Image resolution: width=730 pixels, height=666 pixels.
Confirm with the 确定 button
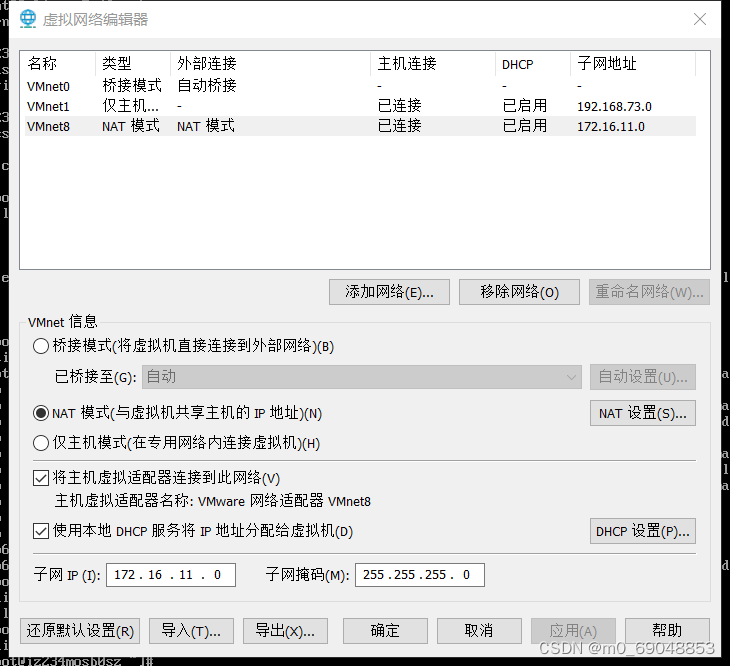(385, 631)
